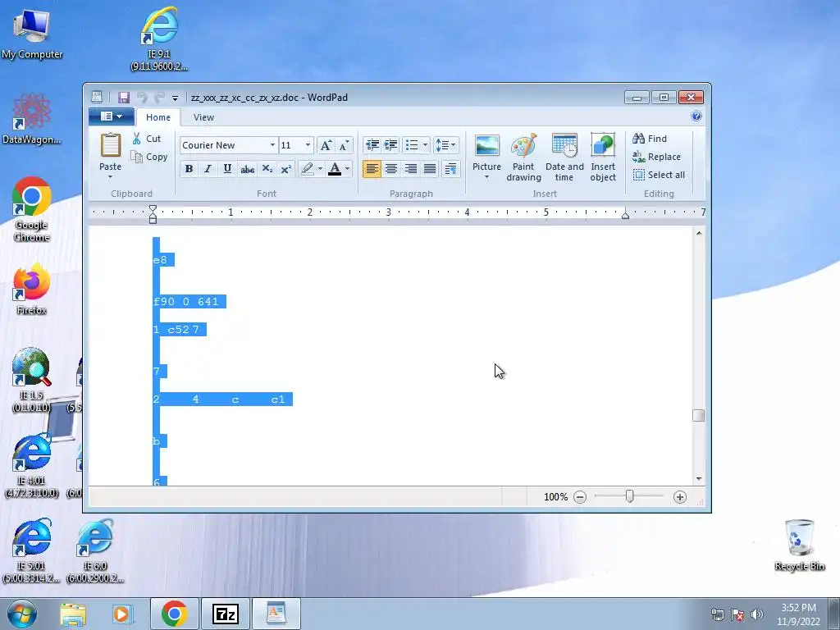The height and width of the screenshot is (630, 840).
Task: Apply the text highlight color
Action: click(x=307, y=169)
